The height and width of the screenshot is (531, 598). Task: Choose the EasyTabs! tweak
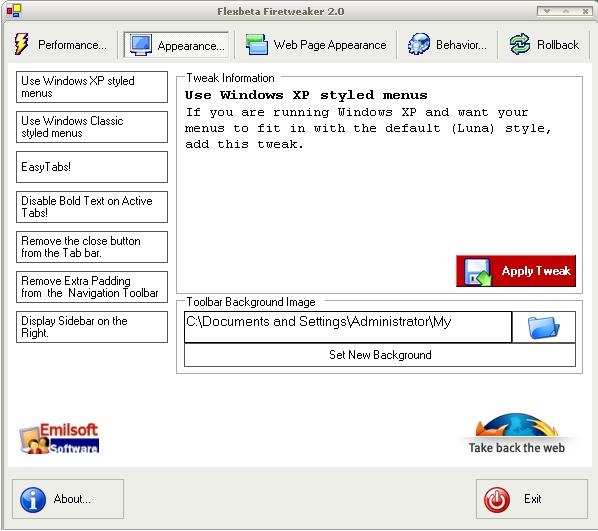coord(92,167)
